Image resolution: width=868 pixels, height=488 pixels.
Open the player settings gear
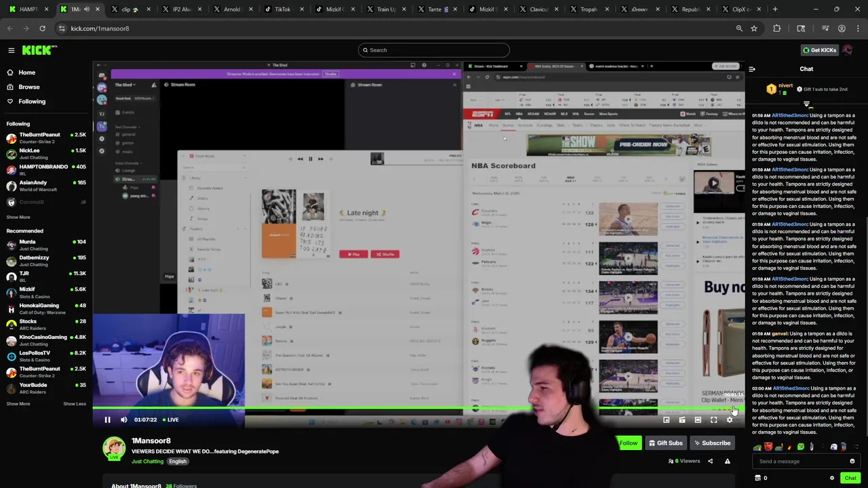click(730, 420)
